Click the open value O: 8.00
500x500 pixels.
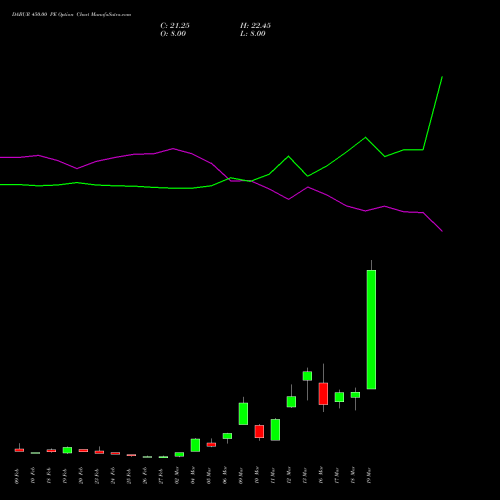click(173, 34)
